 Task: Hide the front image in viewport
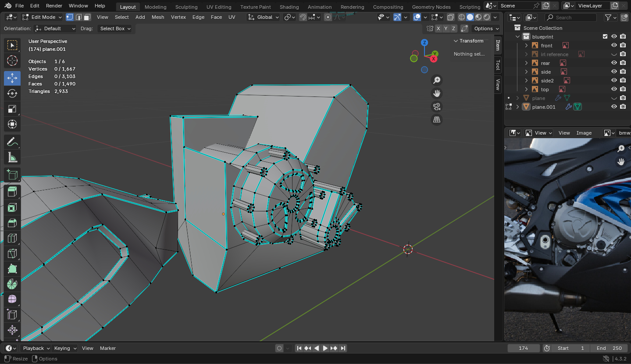pyautogui.click(x=614, y=46)
